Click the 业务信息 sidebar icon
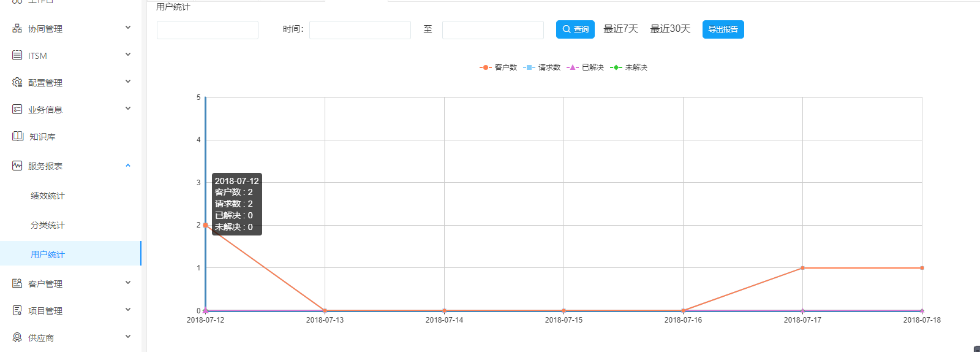Screen dimensions: 980x352 [x=17, y=109]
